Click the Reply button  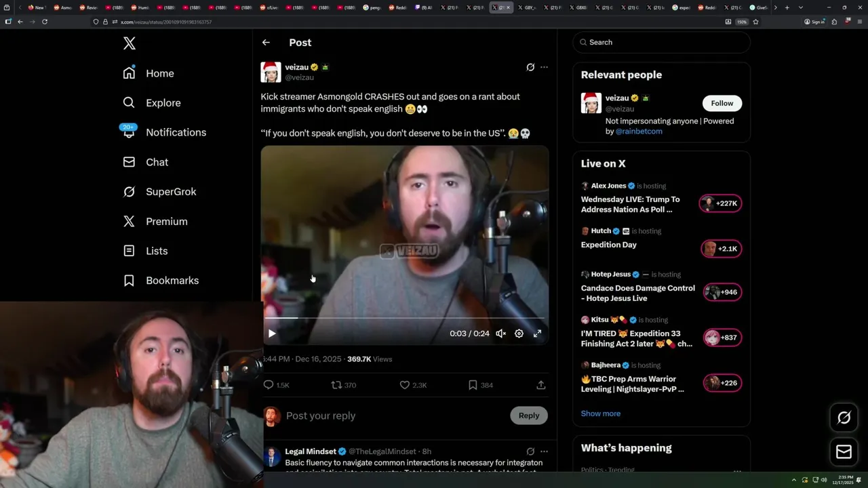(529, 415)
